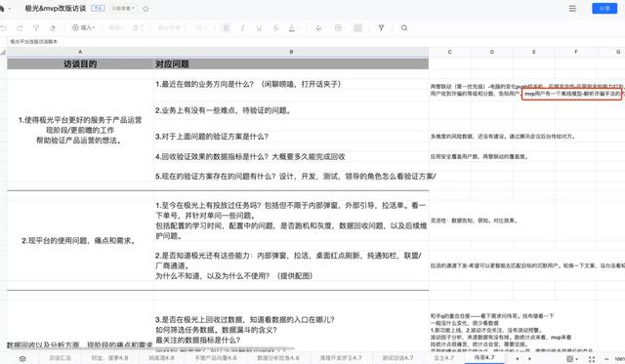Open the hamburger menu at top right

tap(572, 9)
